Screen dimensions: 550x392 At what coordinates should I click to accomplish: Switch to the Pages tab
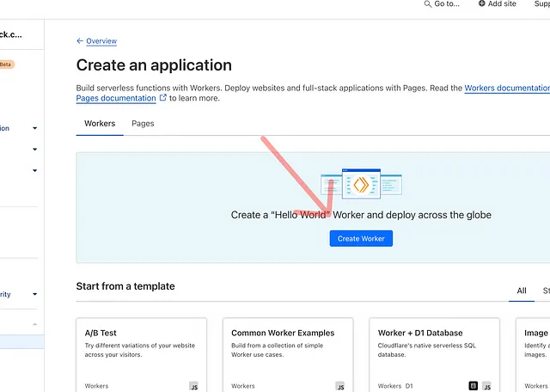click(x=143, y=124)
